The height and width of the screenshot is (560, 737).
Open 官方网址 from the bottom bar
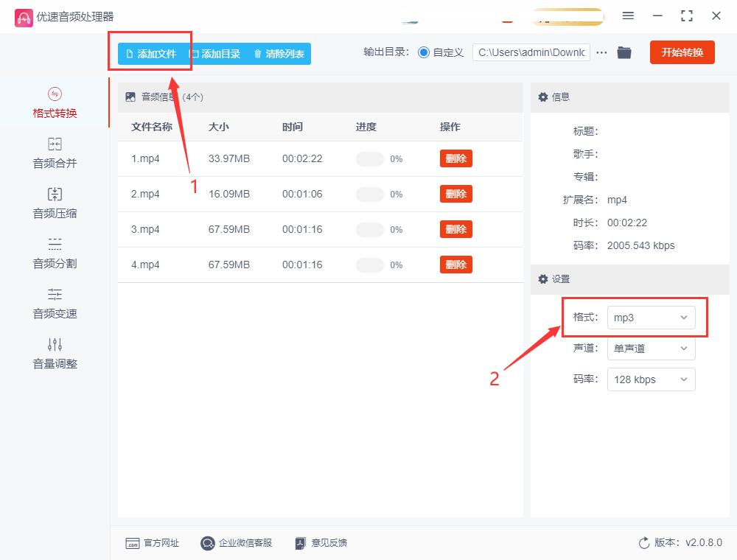click(x=153, y=543)
